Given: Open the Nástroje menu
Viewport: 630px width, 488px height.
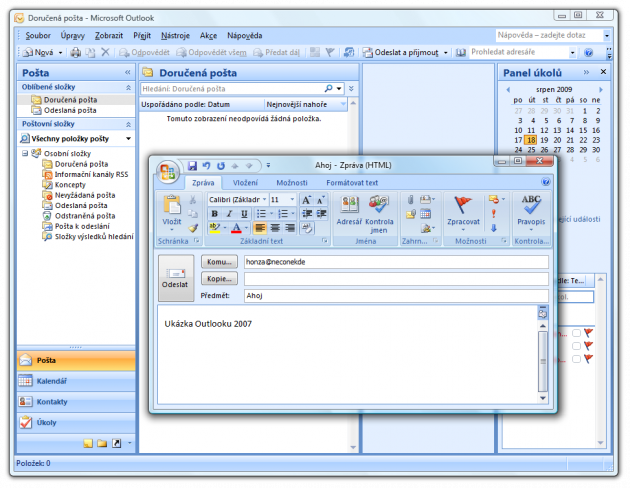Looking at the screenshot, I should point(175,35).
